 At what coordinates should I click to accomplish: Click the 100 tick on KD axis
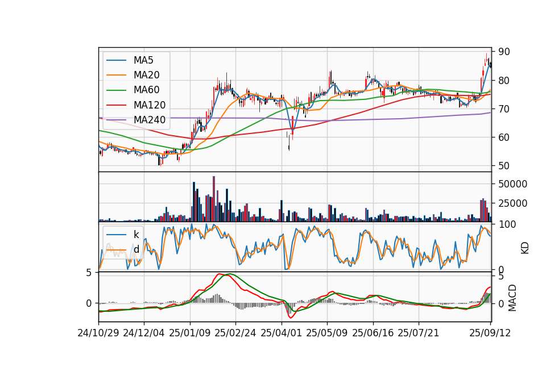coord(507,224)
